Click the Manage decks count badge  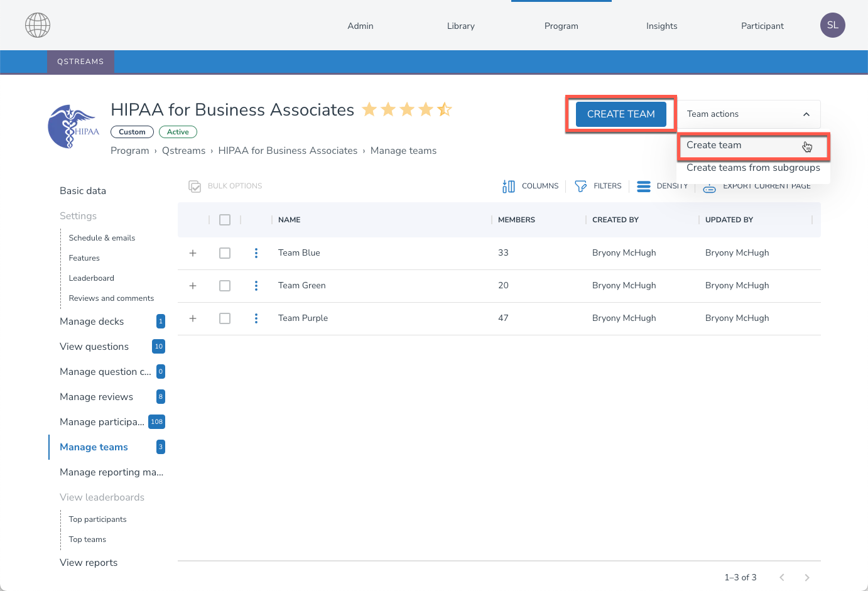(x=161, y=322)
